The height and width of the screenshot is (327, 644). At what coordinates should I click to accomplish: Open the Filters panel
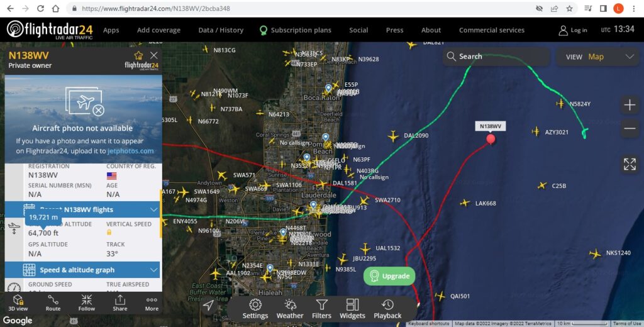321,309
